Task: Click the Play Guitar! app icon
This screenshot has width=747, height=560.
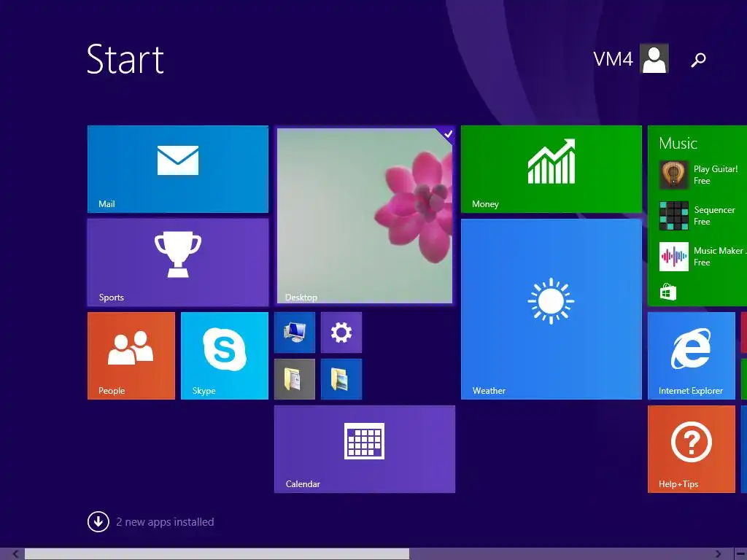Action: point(673,175)
